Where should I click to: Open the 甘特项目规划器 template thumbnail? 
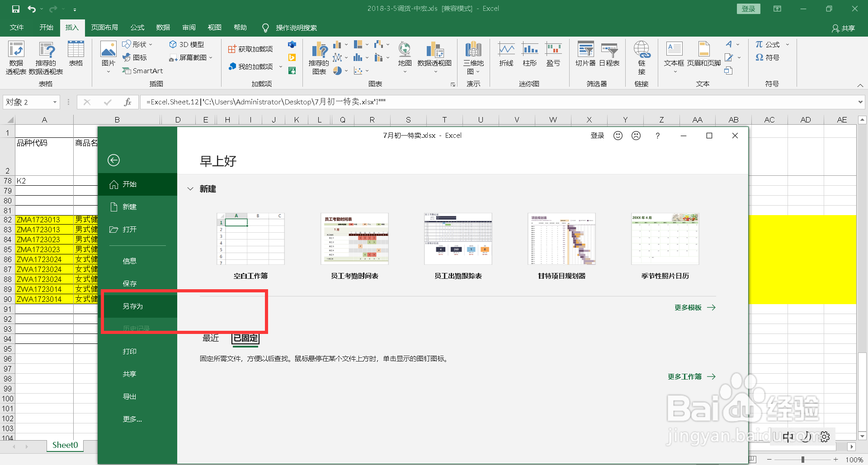561,239
